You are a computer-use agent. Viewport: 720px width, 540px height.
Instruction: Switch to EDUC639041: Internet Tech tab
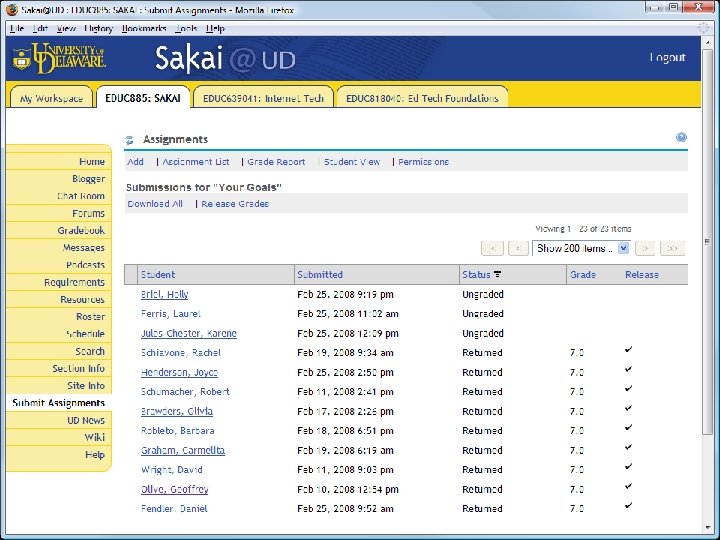click(x=263, y=98)
